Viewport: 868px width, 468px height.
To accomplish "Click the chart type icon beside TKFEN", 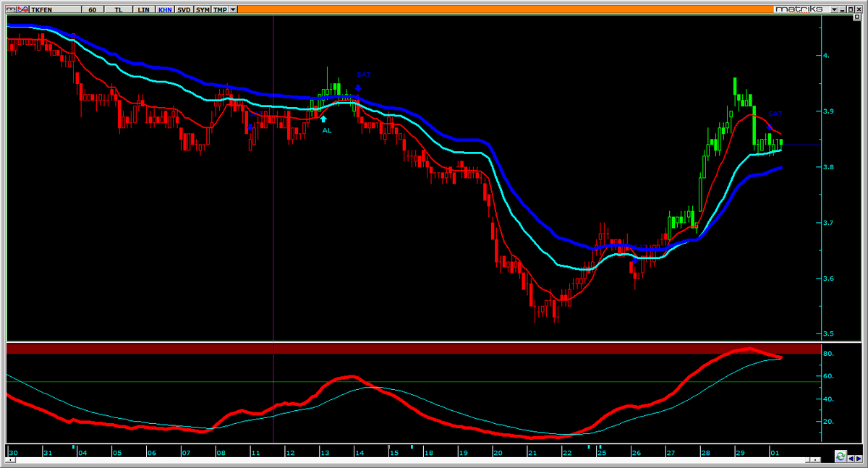I will click(x=12, y=9).
